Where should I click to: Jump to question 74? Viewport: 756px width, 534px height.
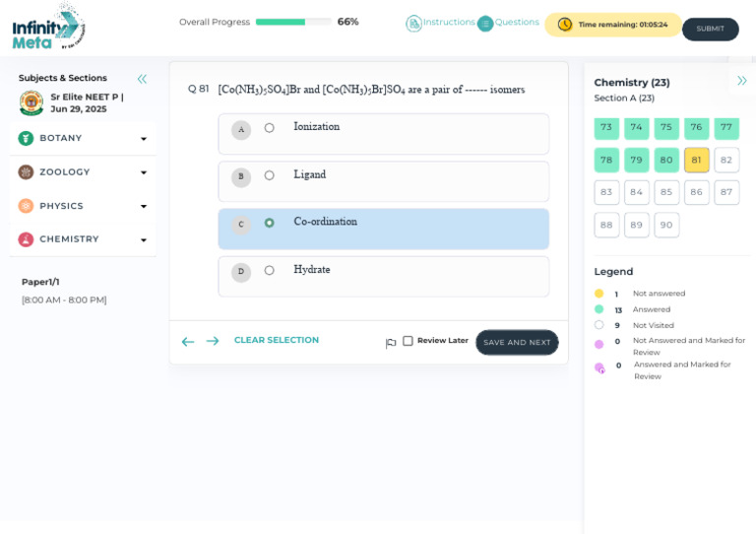(x=637, y=128)
